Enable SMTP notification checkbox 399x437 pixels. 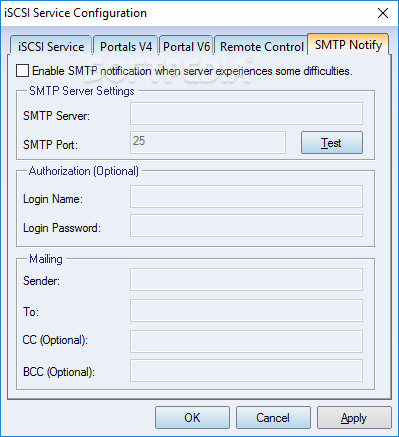tap(22, 71)
